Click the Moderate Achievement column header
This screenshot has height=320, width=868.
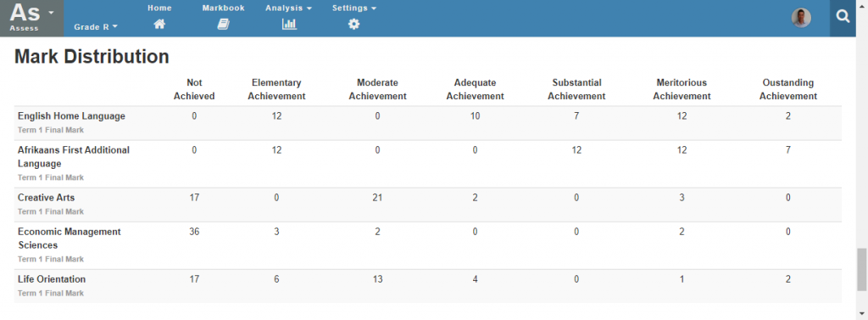(377, 89)
